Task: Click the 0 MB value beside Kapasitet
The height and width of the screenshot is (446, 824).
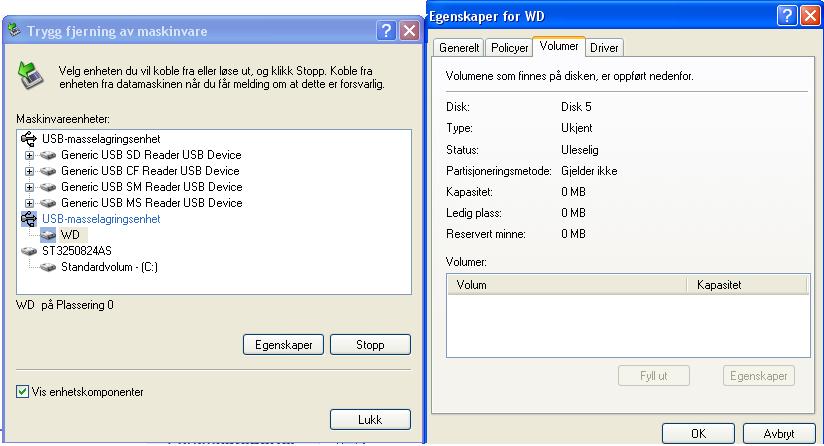Action: 573,192
